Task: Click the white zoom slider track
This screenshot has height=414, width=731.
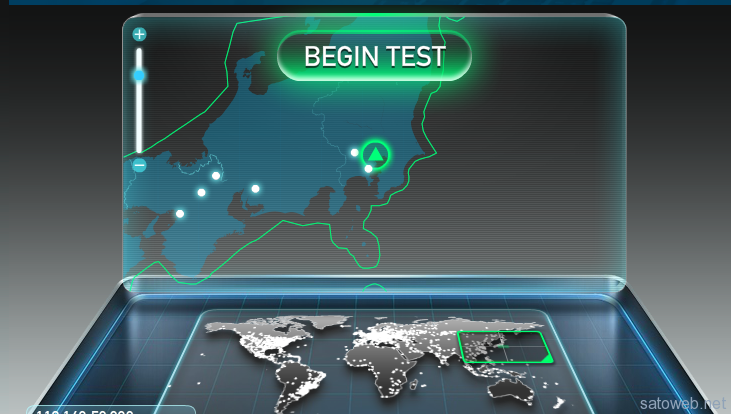Action: click(x=139, y=100)
